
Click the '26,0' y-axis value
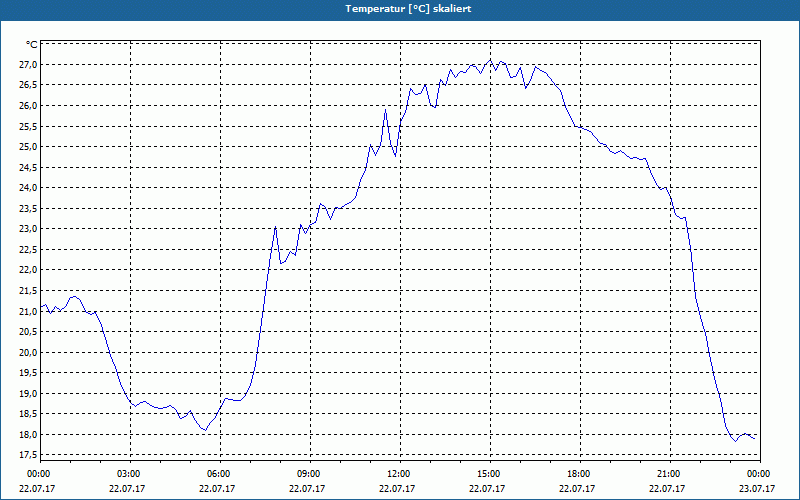click(x=28, y=106)
